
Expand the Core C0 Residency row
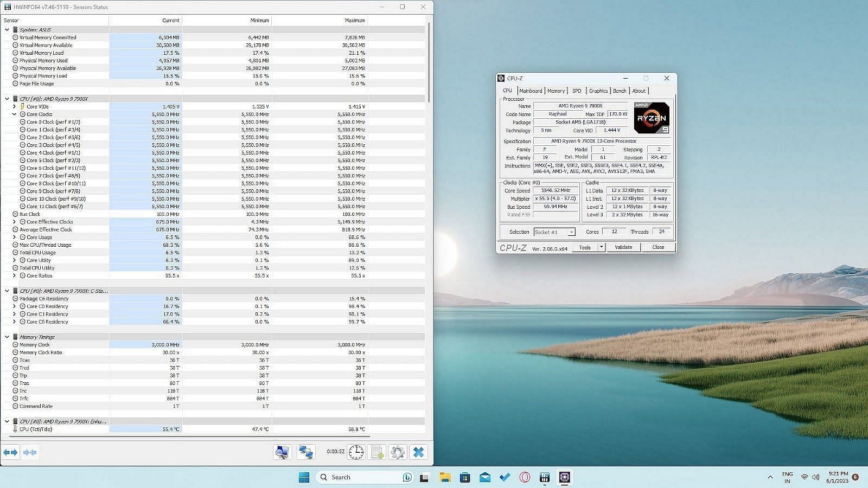tap(15, 306)
